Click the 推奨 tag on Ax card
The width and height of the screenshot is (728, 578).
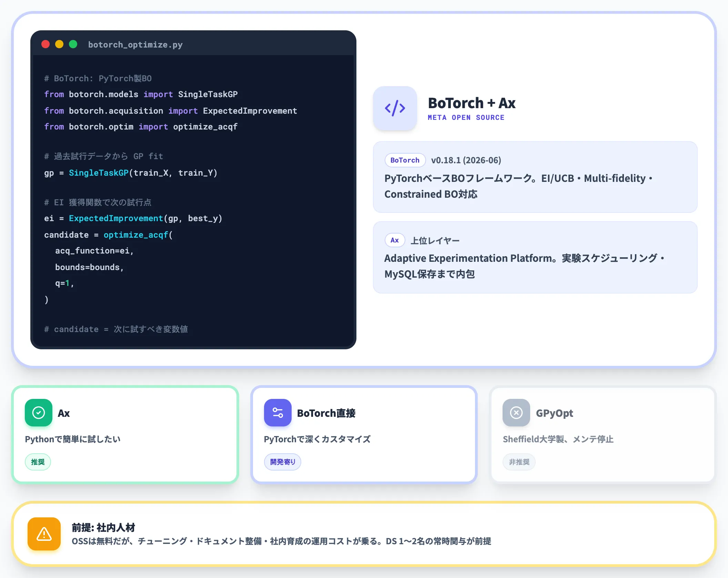coord(38,462)
